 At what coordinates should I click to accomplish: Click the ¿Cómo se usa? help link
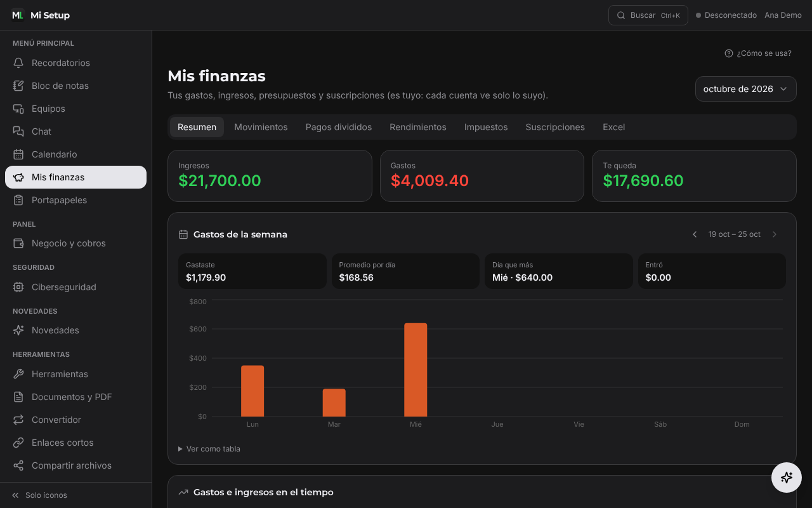click(x=758, y=53)
